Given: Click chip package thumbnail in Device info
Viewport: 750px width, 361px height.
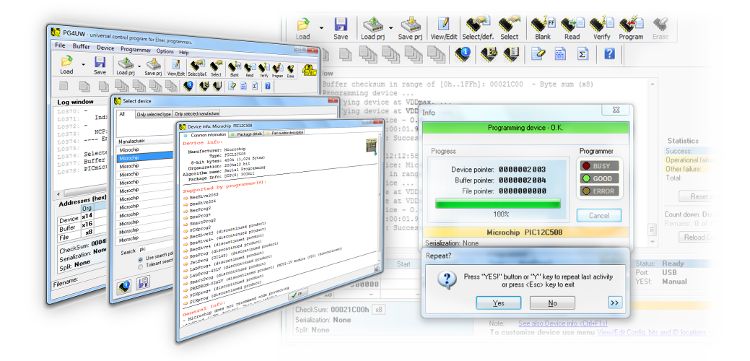Looking at the screenshot, I should pos(371,146).
